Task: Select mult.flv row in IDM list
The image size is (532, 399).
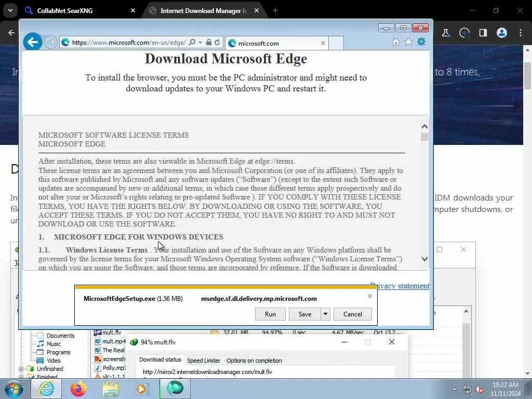Action: tap(249, 332)
